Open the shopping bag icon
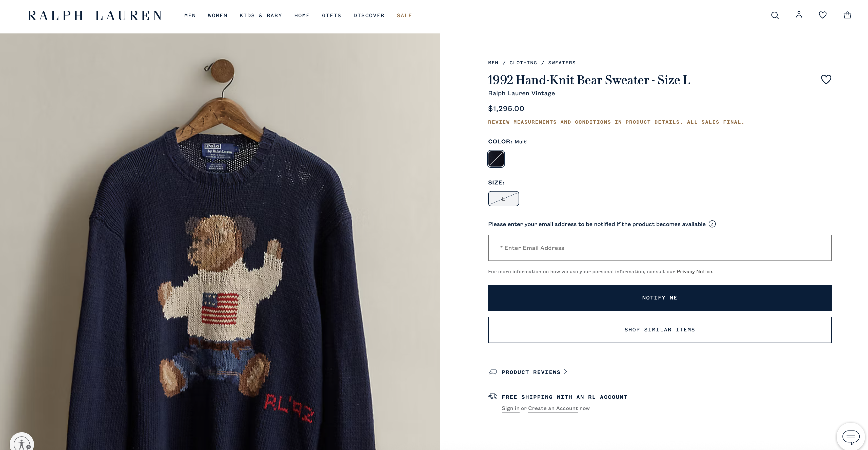This screenshot has width=868, height=450. 847,15
